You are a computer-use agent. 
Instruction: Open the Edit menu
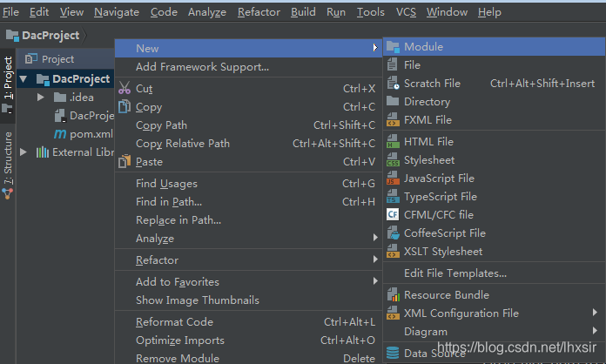[39, 12]
